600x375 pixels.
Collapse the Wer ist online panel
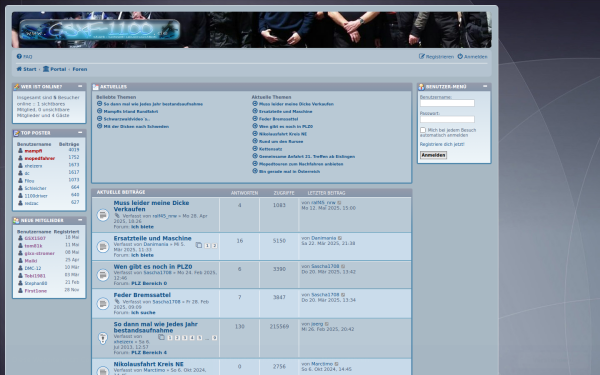(80, 86)
